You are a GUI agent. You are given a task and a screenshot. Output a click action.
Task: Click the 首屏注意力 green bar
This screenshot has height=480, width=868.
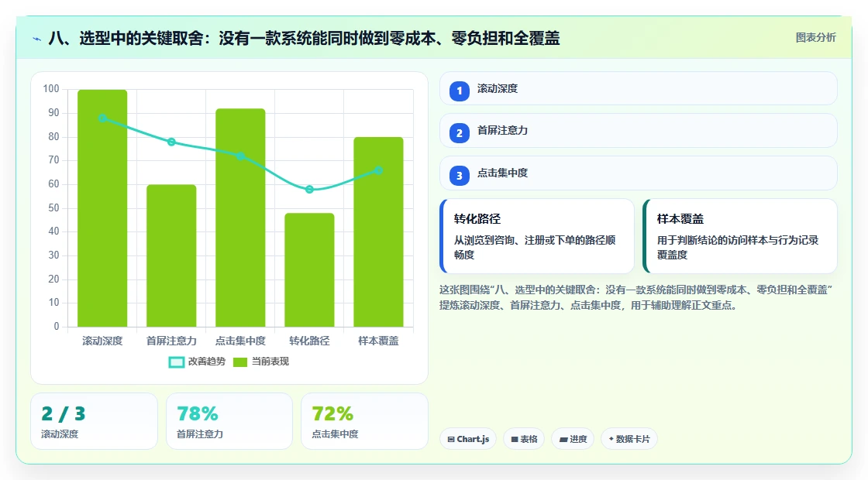(x=171, y=255)
